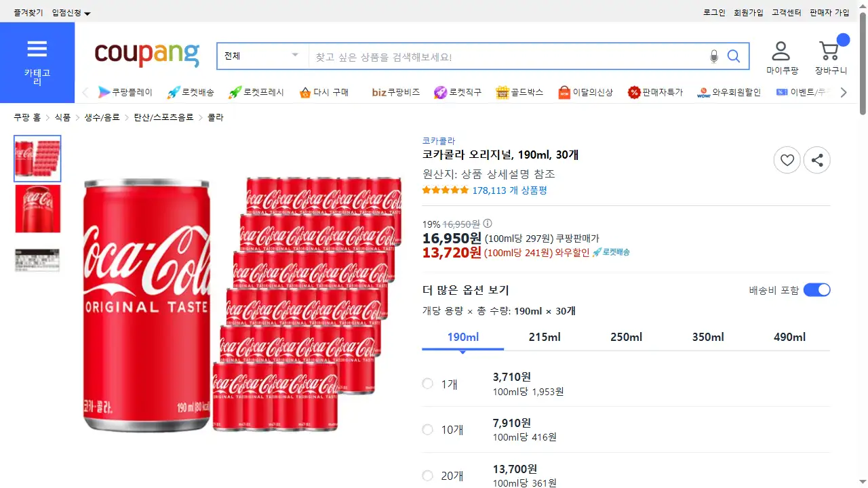Open 로켓프레시 shortcut
The width and height of the screenshot is (868, 488).
point(256,92)
